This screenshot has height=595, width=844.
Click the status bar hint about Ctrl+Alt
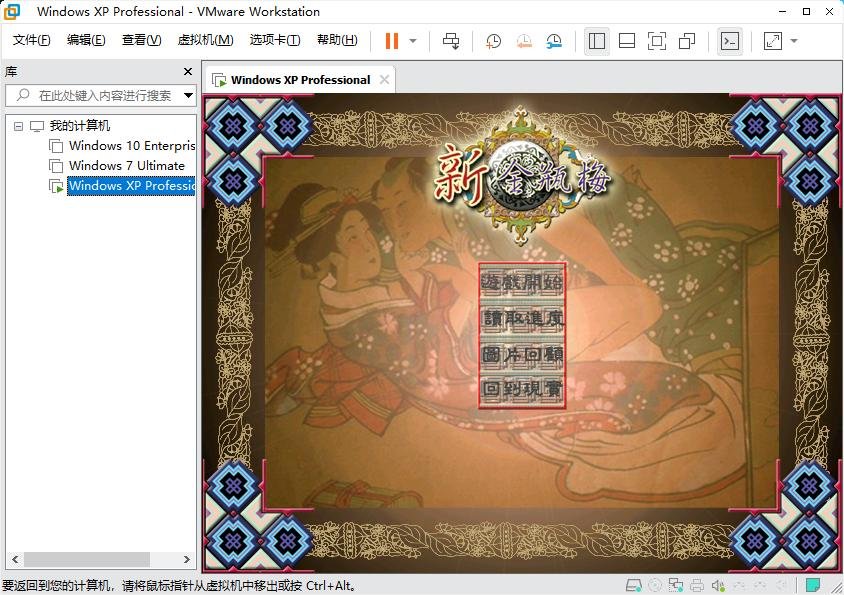click(179, 586)
